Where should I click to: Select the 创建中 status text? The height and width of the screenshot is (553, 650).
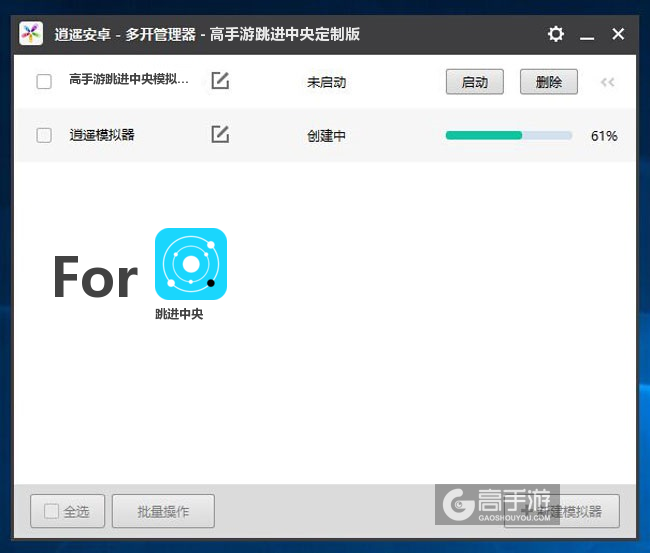click(327, 136)
